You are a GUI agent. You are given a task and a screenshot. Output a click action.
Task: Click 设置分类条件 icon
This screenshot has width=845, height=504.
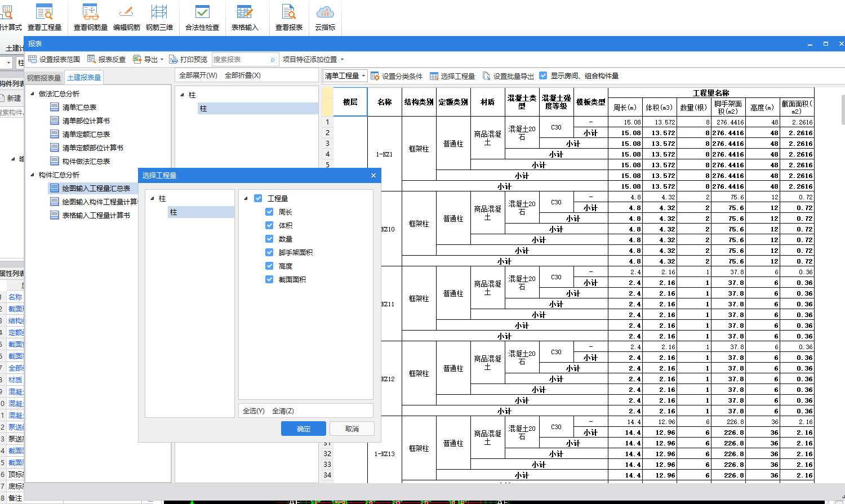click(x=375, y=76)
